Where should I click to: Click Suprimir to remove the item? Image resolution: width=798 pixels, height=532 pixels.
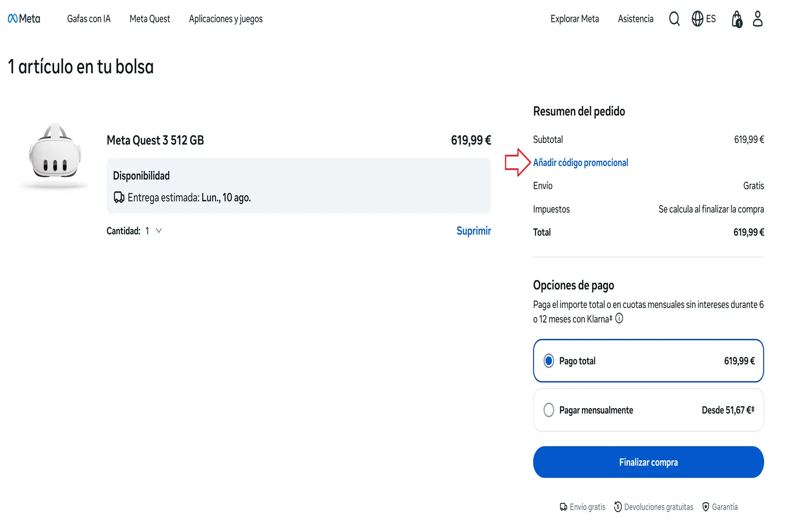pos(474,231)
